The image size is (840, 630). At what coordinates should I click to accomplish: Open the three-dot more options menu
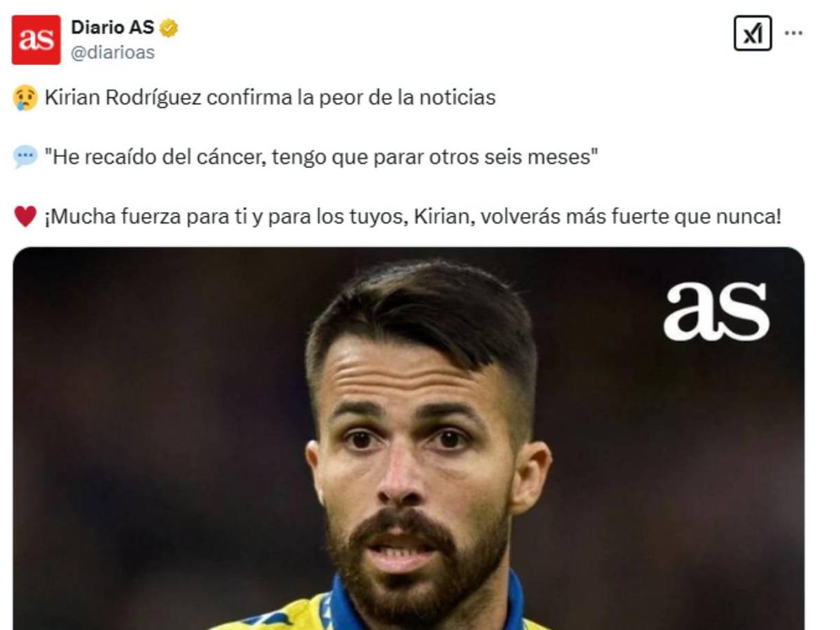793,33
